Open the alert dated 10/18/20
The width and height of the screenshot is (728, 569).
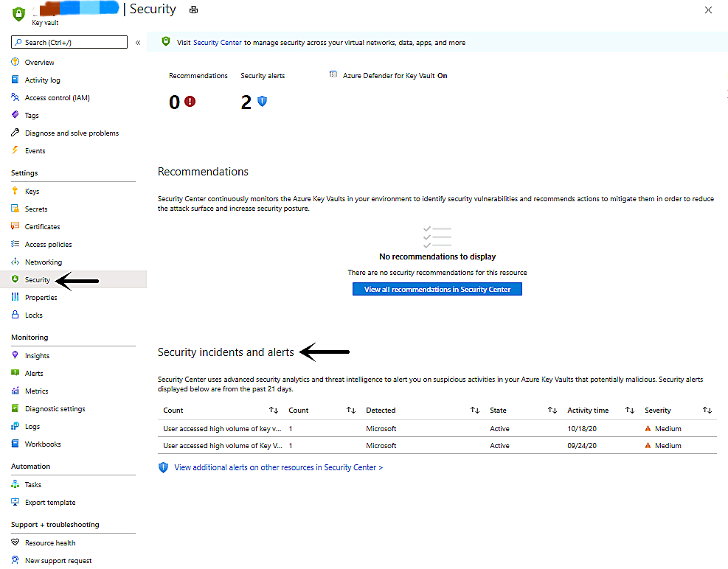pos(437,428)
